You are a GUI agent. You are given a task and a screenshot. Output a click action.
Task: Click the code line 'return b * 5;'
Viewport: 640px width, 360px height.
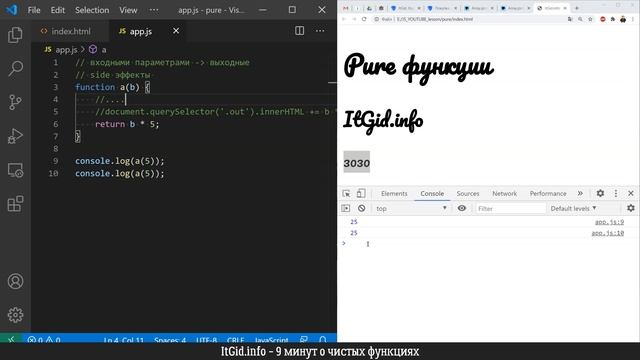point(127,124)
